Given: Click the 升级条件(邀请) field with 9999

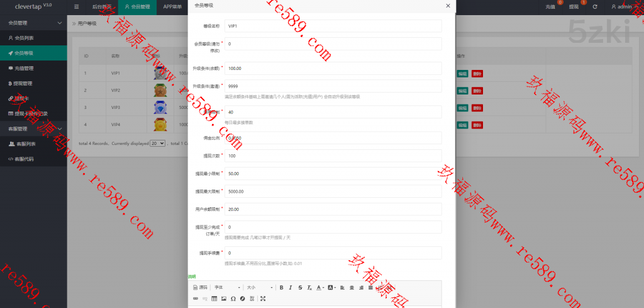Looking at the screenshot, I should (x=333, y=86).
